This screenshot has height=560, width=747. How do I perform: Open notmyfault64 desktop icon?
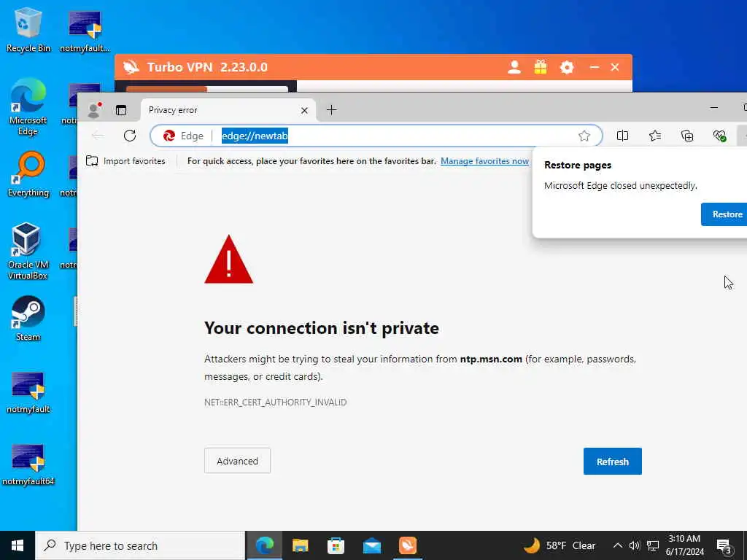click(x=28, y=464)
